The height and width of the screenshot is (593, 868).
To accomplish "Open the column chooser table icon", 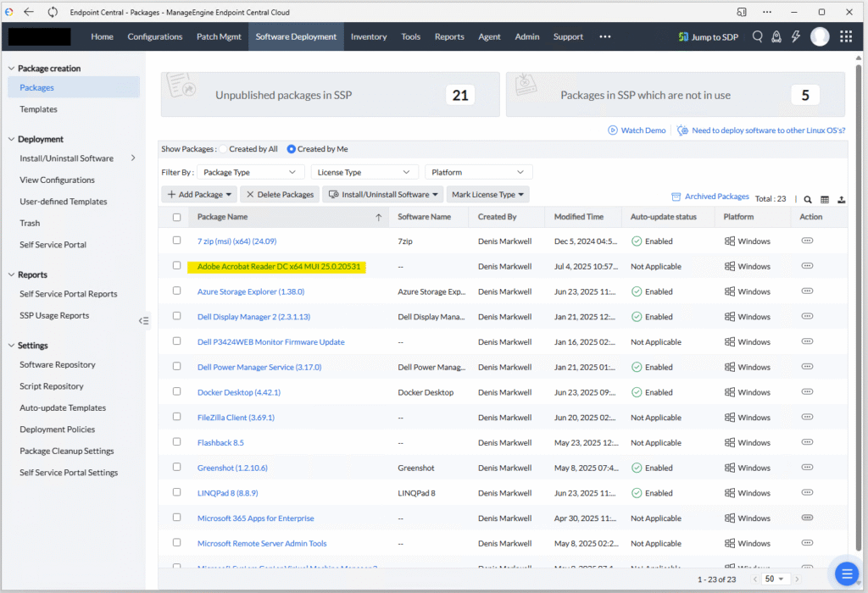I will pos(825,200).
